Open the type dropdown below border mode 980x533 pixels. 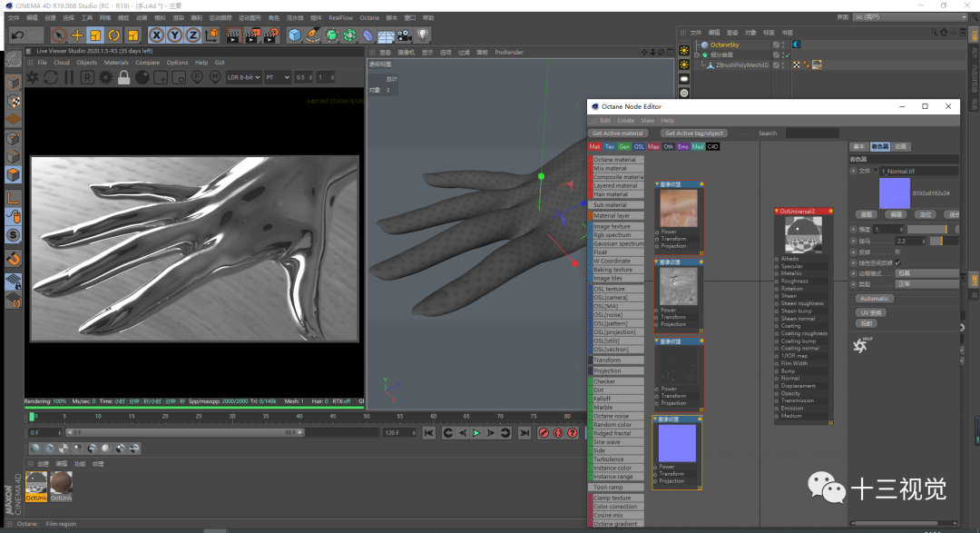point(926,284)
